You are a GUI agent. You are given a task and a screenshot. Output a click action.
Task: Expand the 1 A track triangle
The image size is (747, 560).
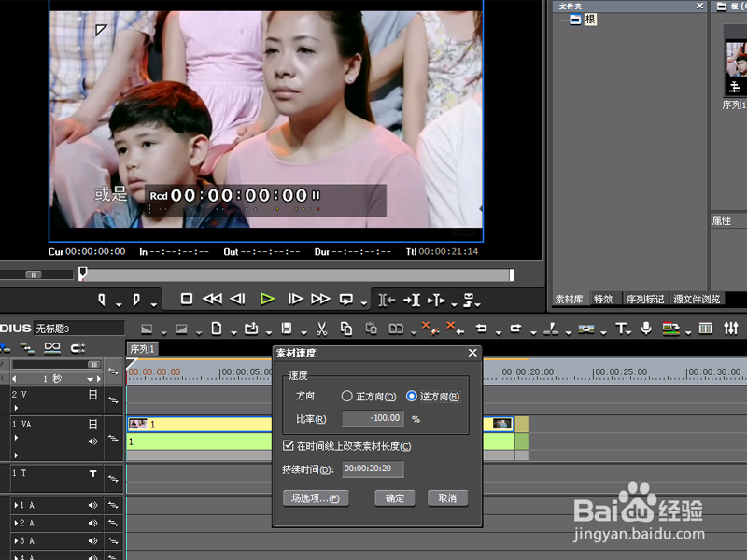(17, 505)
